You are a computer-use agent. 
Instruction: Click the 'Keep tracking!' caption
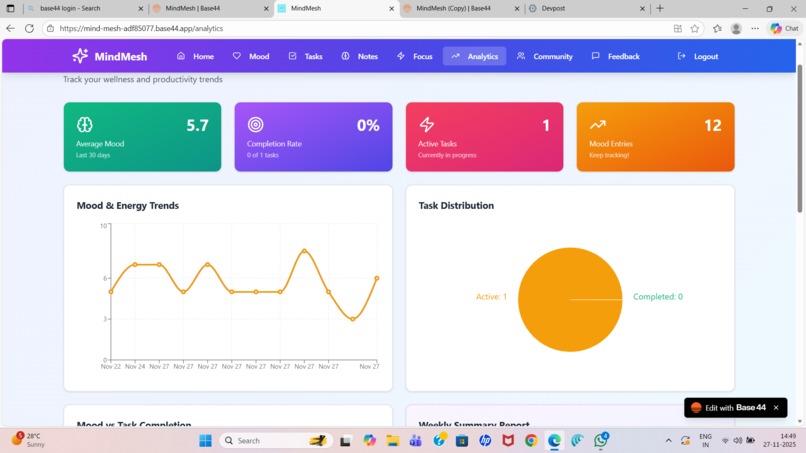609,155
